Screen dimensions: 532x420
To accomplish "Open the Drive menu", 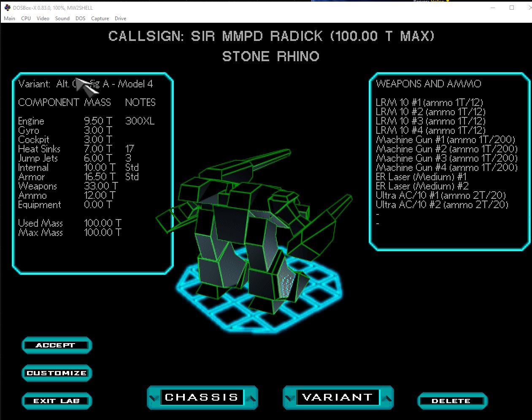I will [x=120, y=19].
